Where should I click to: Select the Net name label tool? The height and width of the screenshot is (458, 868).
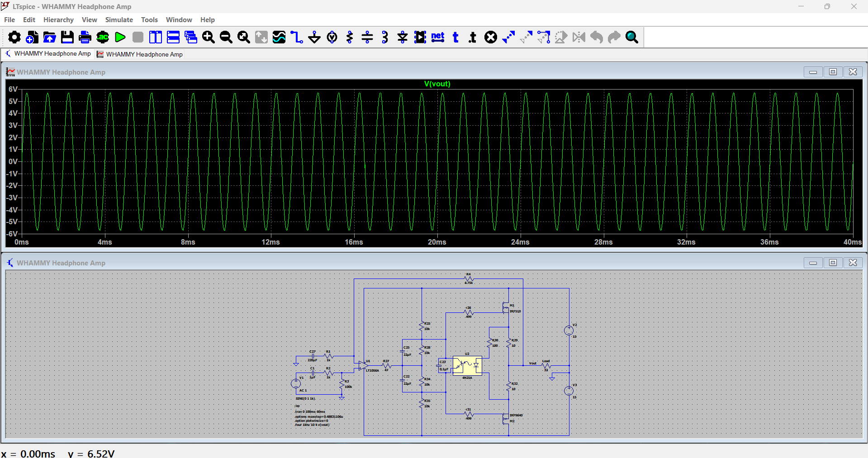(x=438, y=37)
